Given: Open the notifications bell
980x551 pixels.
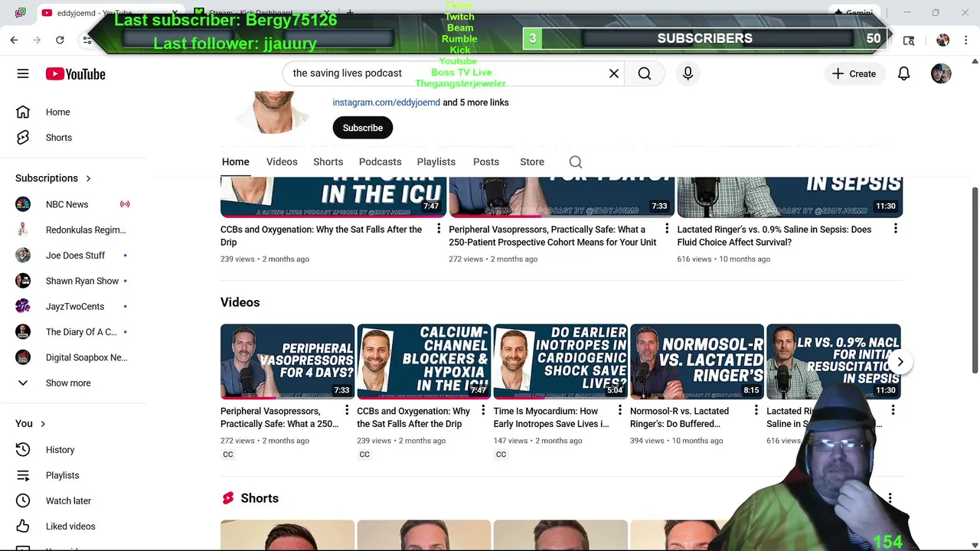Looking at the screenshot, I should (x=904, y=73).
